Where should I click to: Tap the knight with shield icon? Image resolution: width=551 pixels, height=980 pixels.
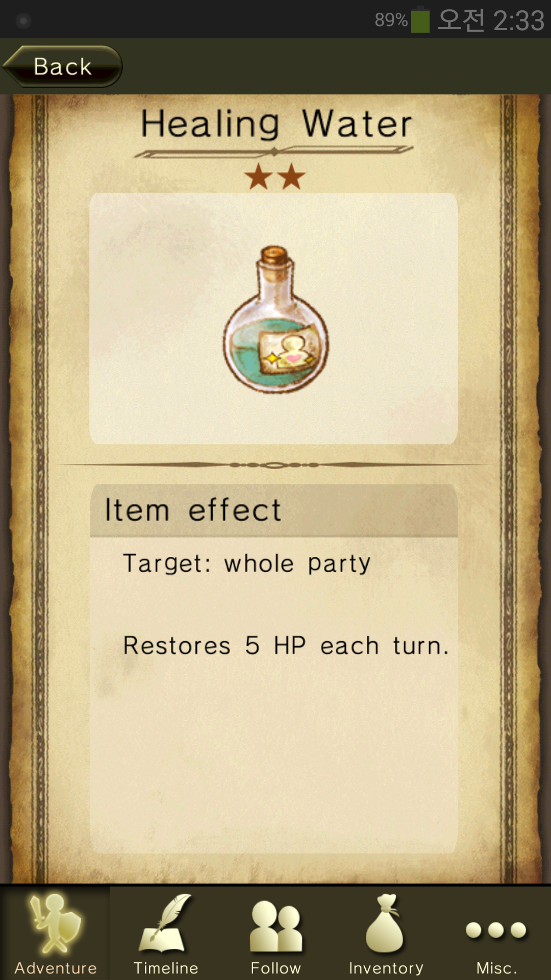55,923
